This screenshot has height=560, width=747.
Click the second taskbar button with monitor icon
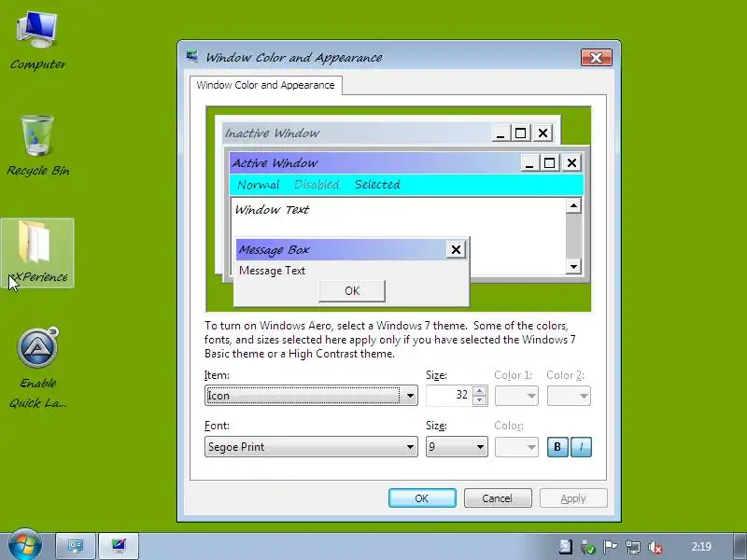[119, 546]
